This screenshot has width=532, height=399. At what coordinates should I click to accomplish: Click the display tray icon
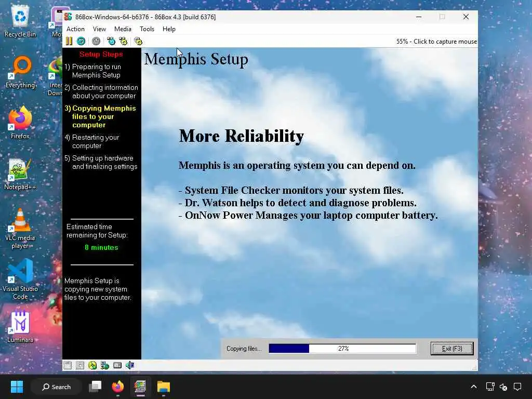click(x=490, y=387)
